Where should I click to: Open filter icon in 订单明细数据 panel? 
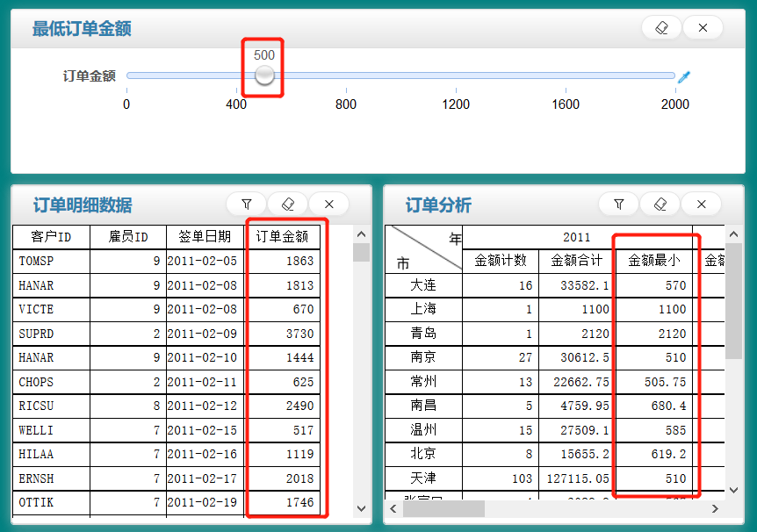247,205
